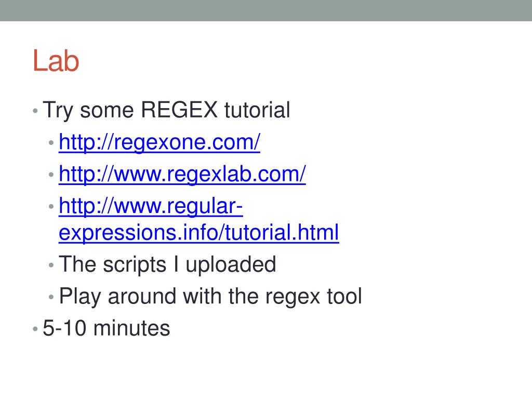Click the word 'uploaded' in scripts bullet
This screenshot has width=532, height=399.
[x=231, y=264]
